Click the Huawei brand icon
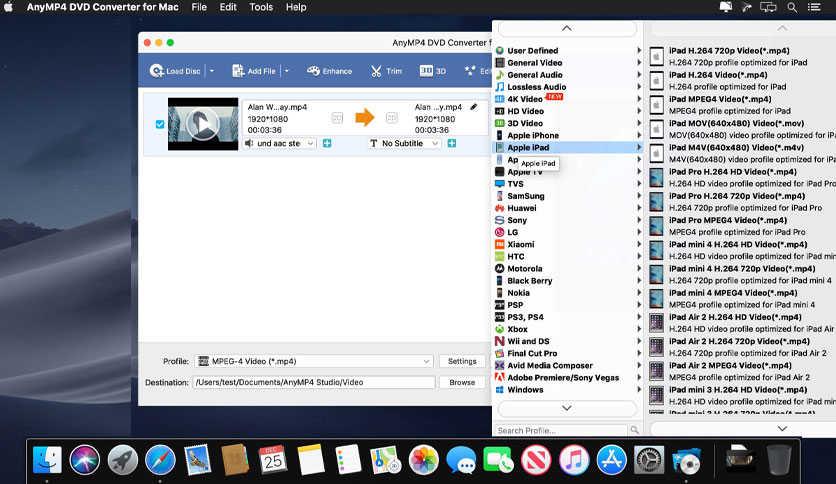The width and height of the screenshot is (836, 484). 500,208
